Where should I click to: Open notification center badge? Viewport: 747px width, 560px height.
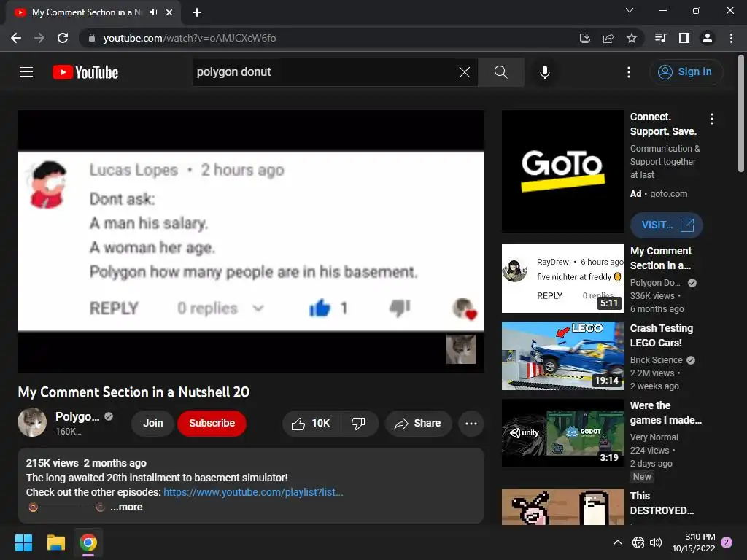pyautogui.click(x=727, y=542)
